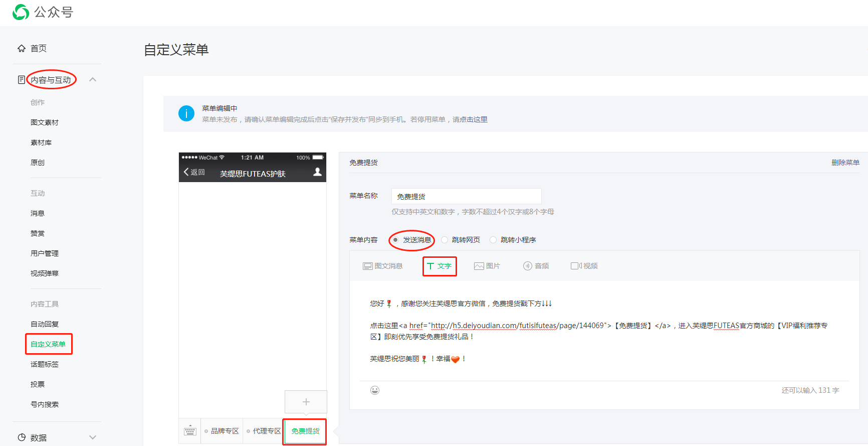Open 原创 in sidebar
The image size is (868, 446).
pos(38,163)
